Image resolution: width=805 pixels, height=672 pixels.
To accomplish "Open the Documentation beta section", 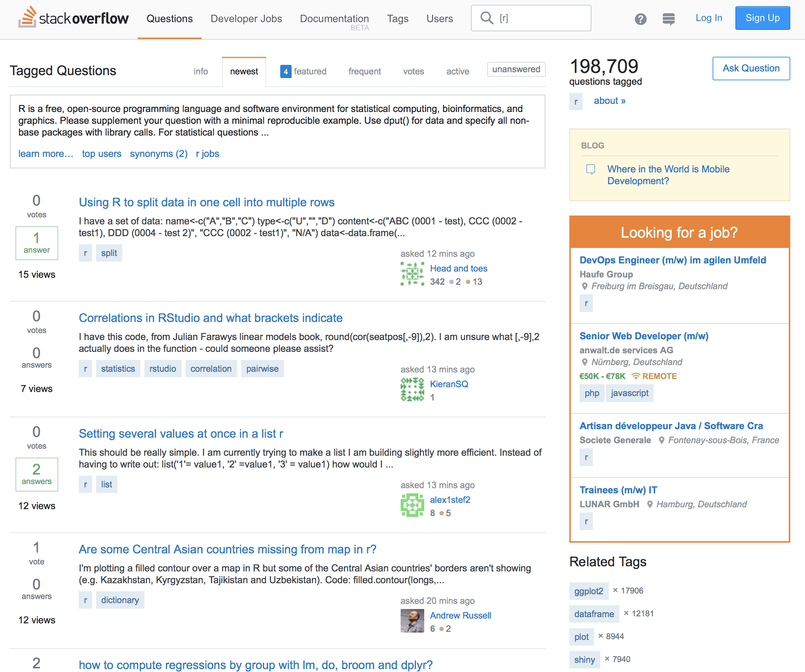I will click(334, 18).
